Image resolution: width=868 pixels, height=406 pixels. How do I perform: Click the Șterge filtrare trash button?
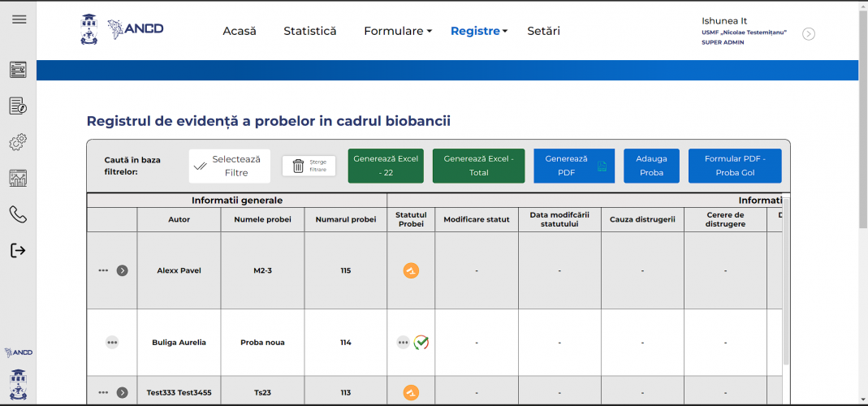point(309,166)
